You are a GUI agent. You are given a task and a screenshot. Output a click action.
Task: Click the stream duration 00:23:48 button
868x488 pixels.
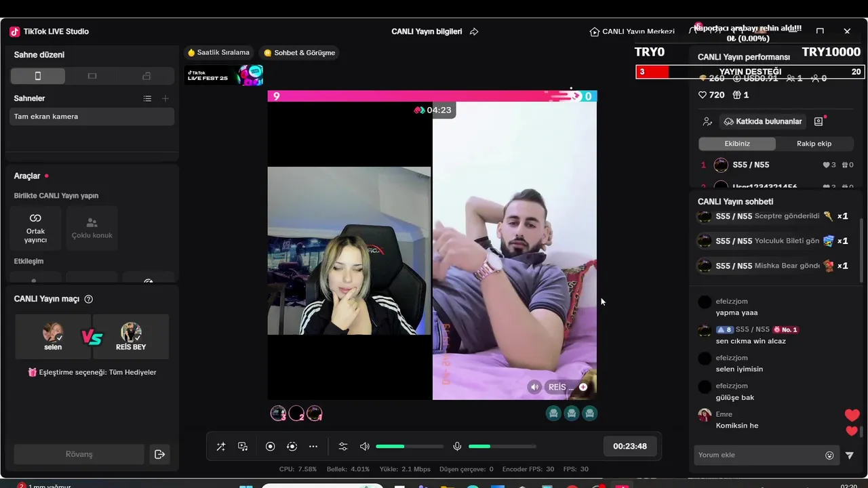[x=630, y=447]
